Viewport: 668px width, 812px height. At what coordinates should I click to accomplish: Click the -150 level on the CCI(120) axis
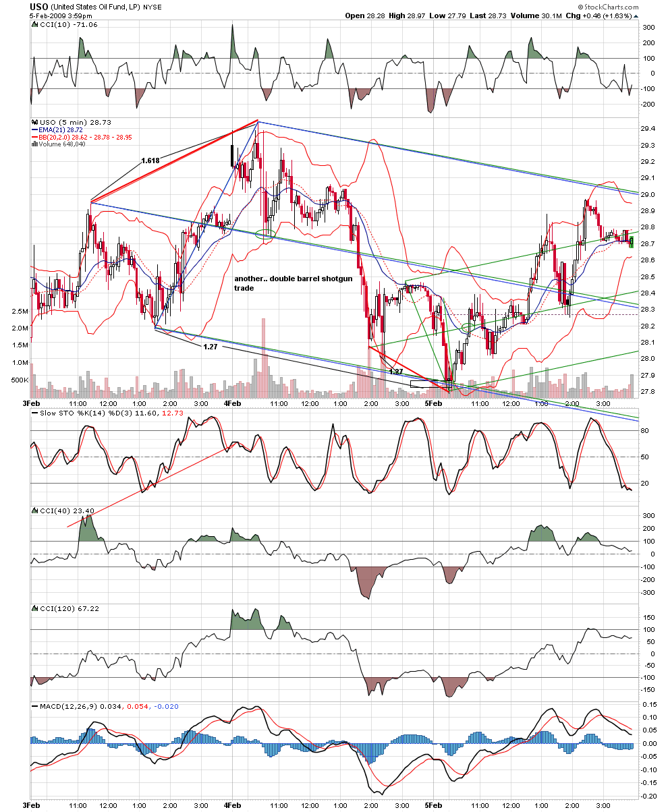pos(648,691)
